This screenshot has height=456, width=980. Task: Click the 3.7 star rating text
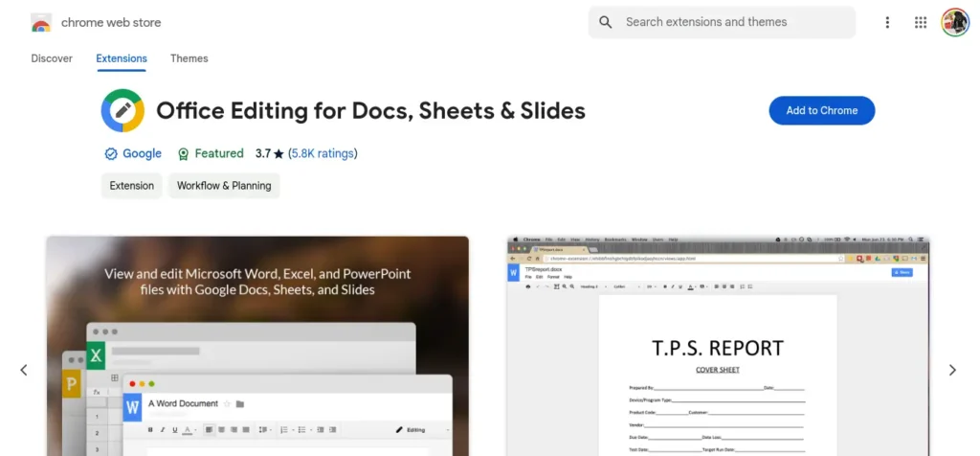[269, 153]
